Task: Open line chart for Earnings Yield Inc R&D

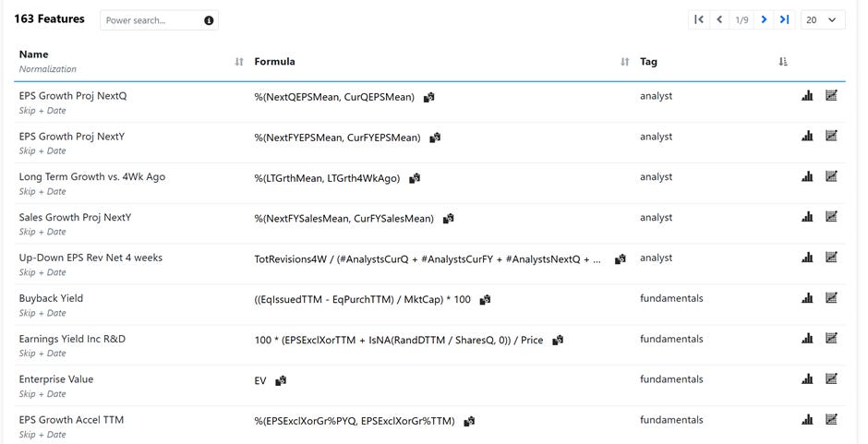Action: pyautogui.click(x=831, y=338)
